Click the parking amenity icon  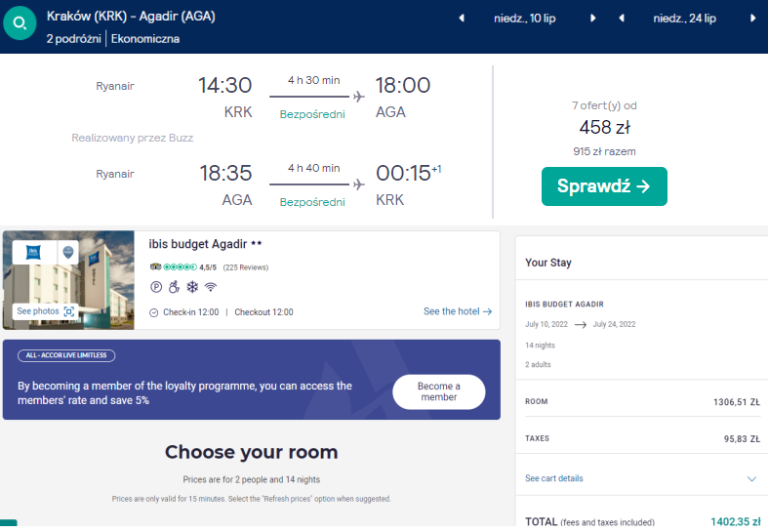[156, 287]
